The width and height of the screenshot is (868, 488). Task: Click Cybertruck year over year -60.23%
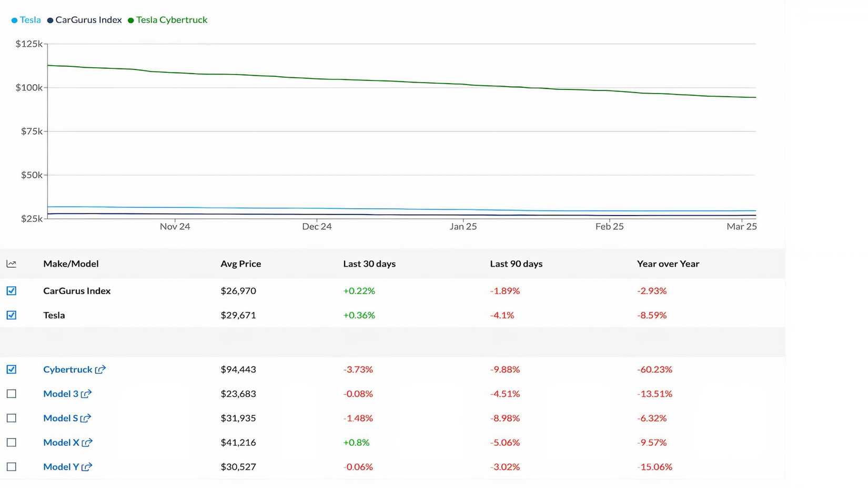(654, 370)
